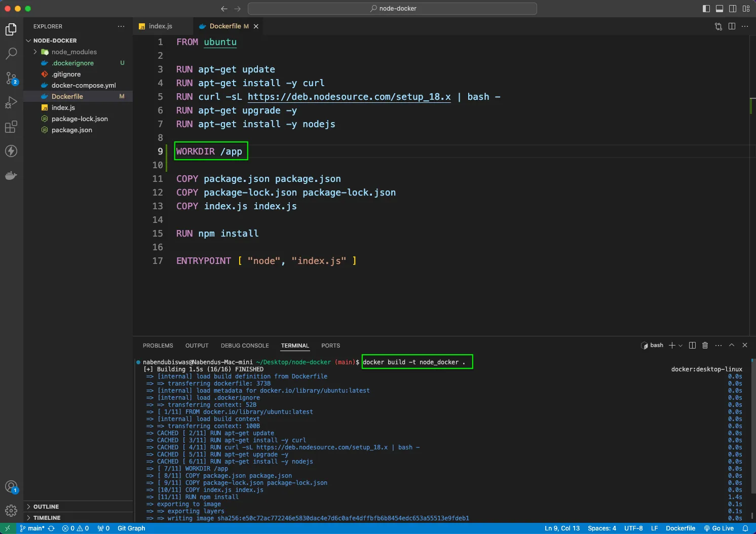Open notifications bell in status bar
756x534 pixels.
[745, 528]
